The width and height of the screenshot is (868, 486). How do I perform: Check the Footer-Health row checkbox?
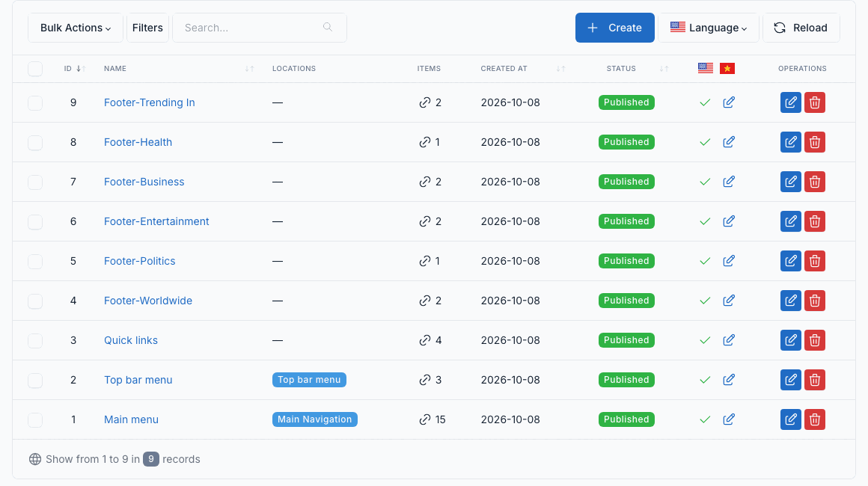(x=35, y=143)
